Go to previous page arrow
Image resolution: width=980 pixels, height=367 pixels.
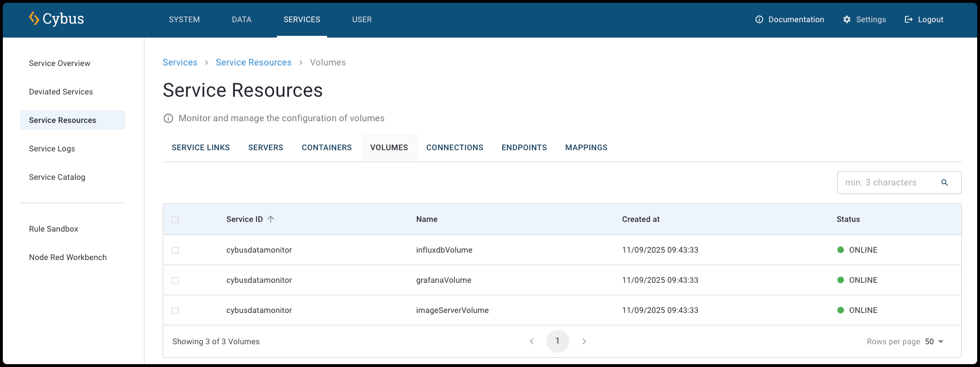pos(532,341)
